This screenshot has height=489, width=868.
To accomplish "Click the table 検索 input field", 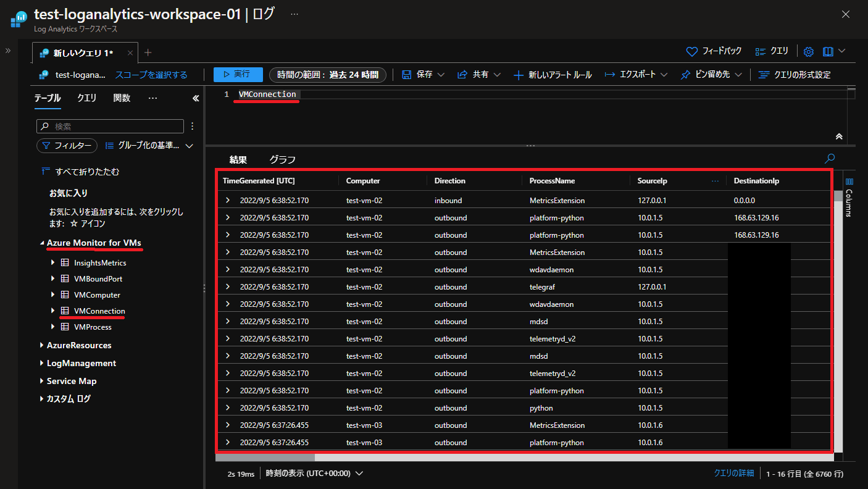I will pos(111,126).
